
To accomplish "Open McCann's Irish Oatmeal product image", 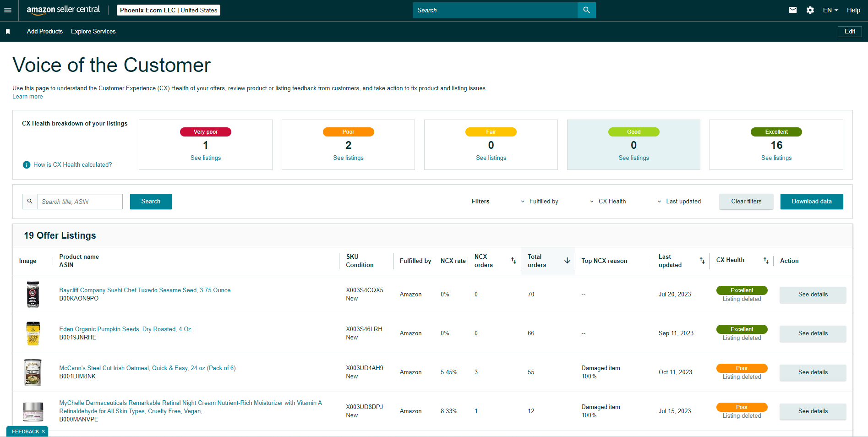I will (33, 372).
